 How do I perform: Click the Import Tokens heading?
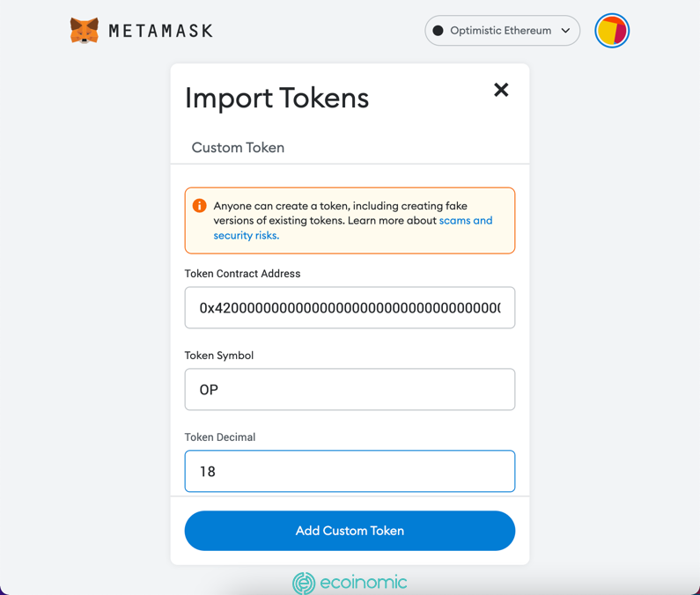pos(276,98)
